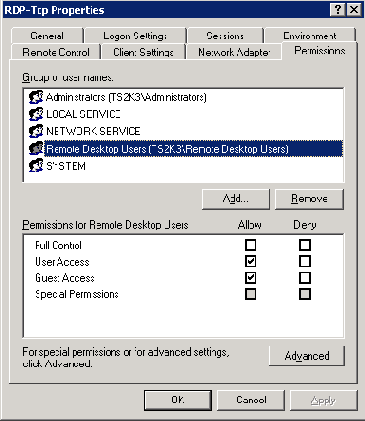Check Deny for User Access
The image size is (365, 421).
(x=305, y=261)
